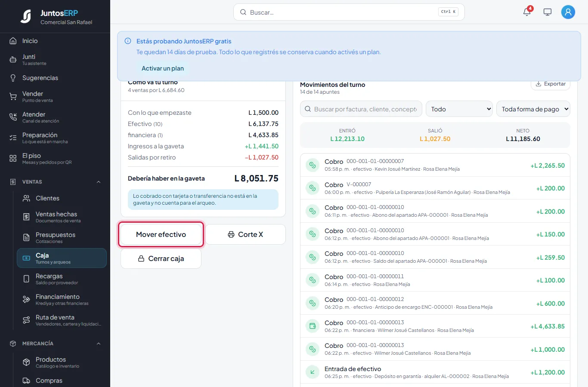This screenshot has width=588, height=387.
Task: Click the Mover efectivo button
Action: 161,234
